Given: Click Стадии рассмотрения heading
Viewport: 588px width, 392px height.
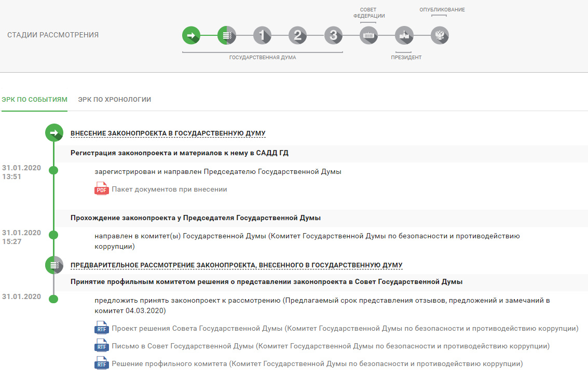Looking at the screenshot, I should 53,35.
